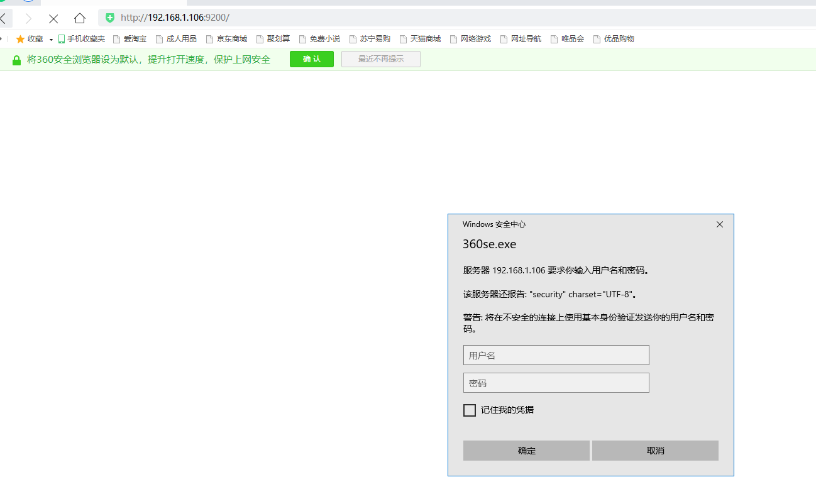Click the back navigation arrow
Image resolution: width=816 pixels, height=504 pixels.
tap(4, 19)
